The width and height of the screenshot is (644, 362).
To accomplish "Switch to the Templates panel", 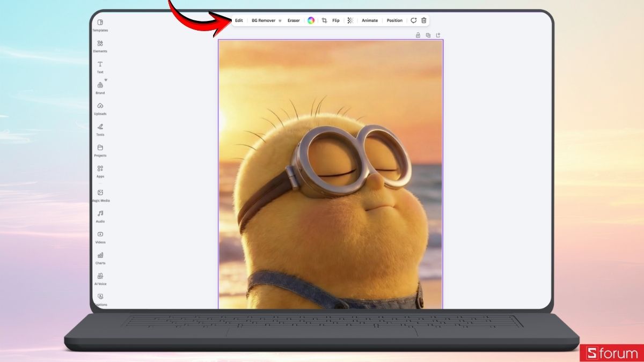I will point(100,26).
